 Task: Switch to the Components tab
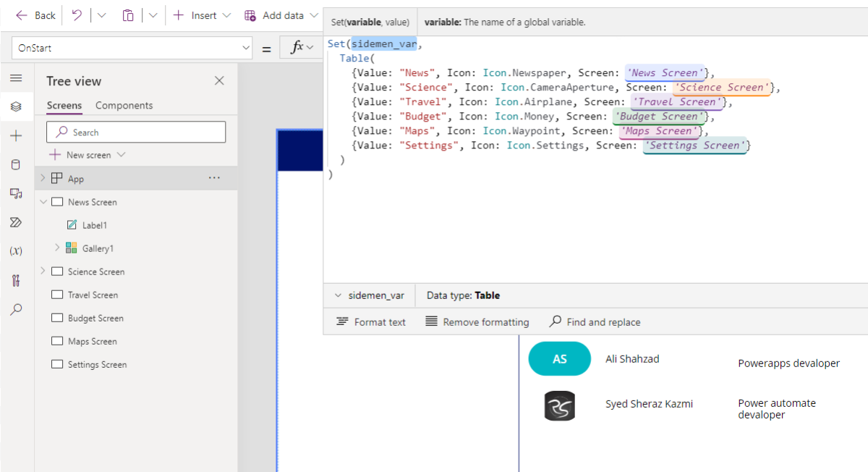click(124, 106)
